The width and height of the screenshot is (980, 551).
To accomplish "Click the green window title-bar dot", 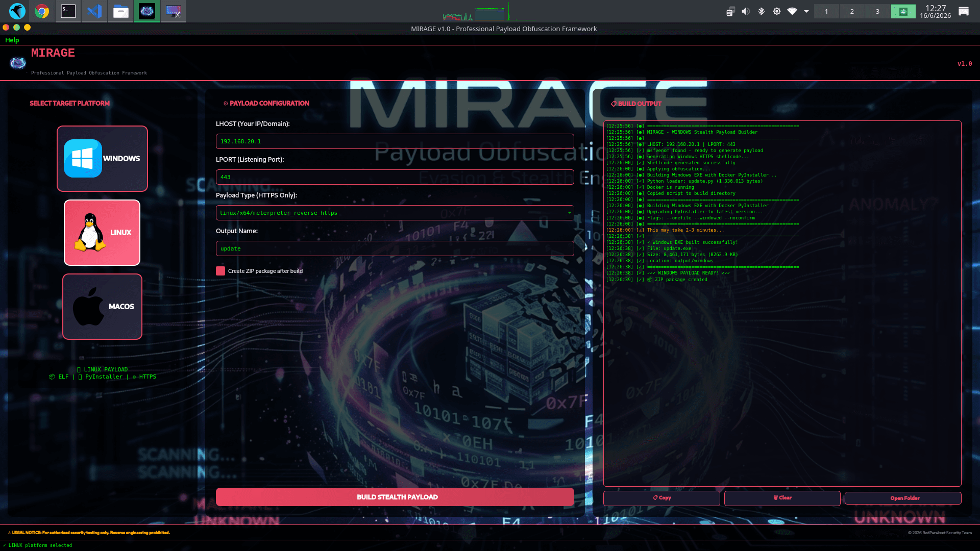I will click(x=17, y=28).
